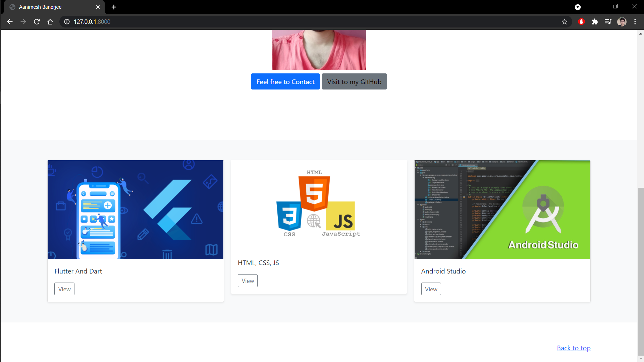Click View under HTML, CSS, JS
This screenshot has height=362, width=644.
pos(248,281)
